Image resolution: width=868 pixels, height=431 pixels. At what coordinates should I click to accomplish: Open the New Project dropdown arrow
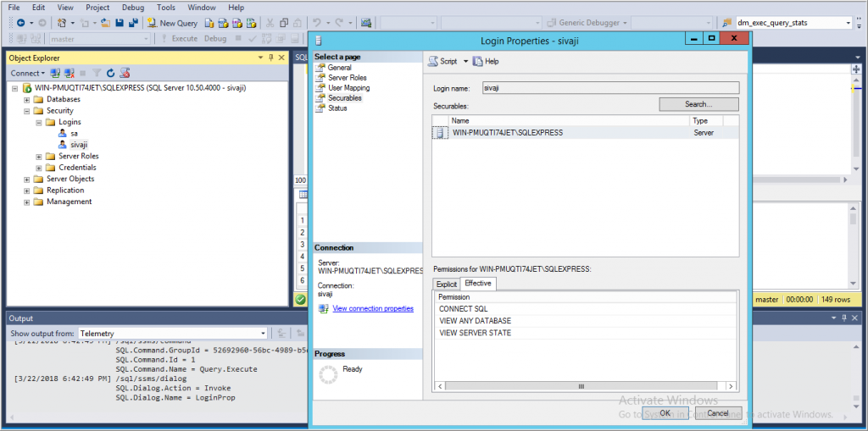[x=73, y=23]
